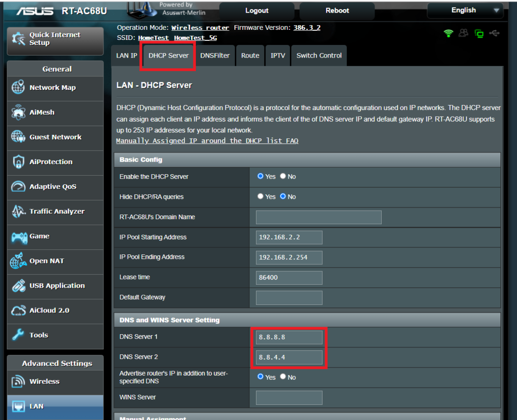Click the Wireless signal icon
This screenshot has width=517, height=420.
click(18, 382)
